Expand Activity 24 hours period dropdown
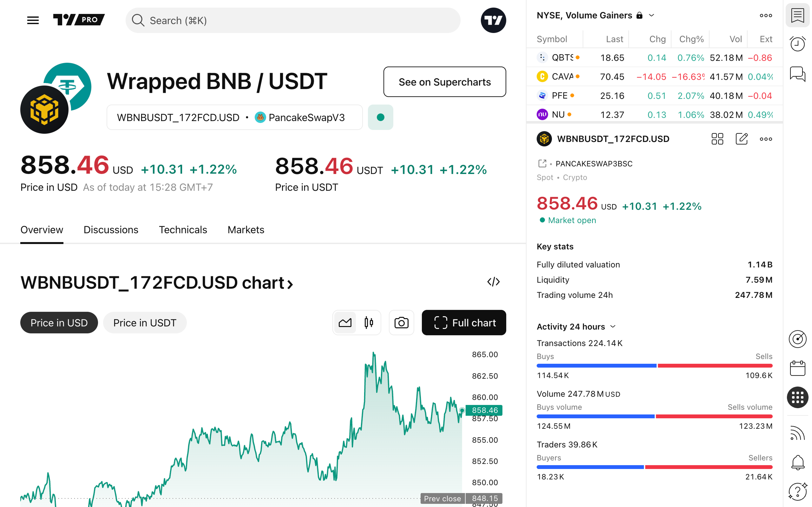This screenshot has height=507, width=812. [613, 327]
